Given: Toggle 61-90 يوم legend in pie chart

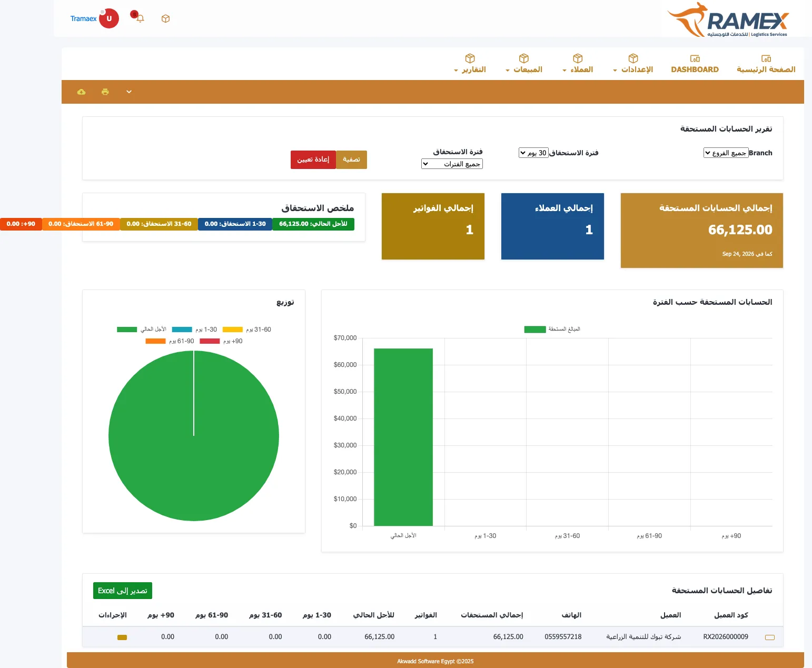Looking at the screenshot, I should tap(170, 341).
